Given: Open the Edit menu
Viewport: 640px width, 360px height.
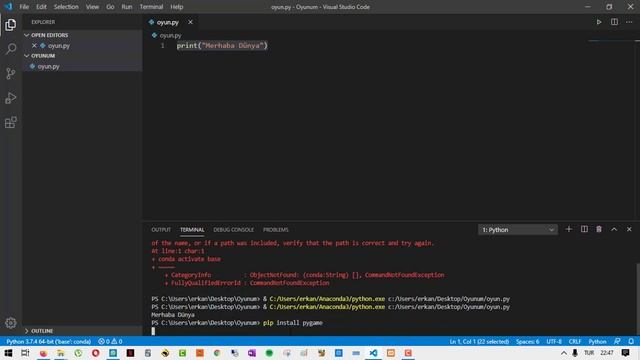Looking at the screenshot, I should [41, 7].
